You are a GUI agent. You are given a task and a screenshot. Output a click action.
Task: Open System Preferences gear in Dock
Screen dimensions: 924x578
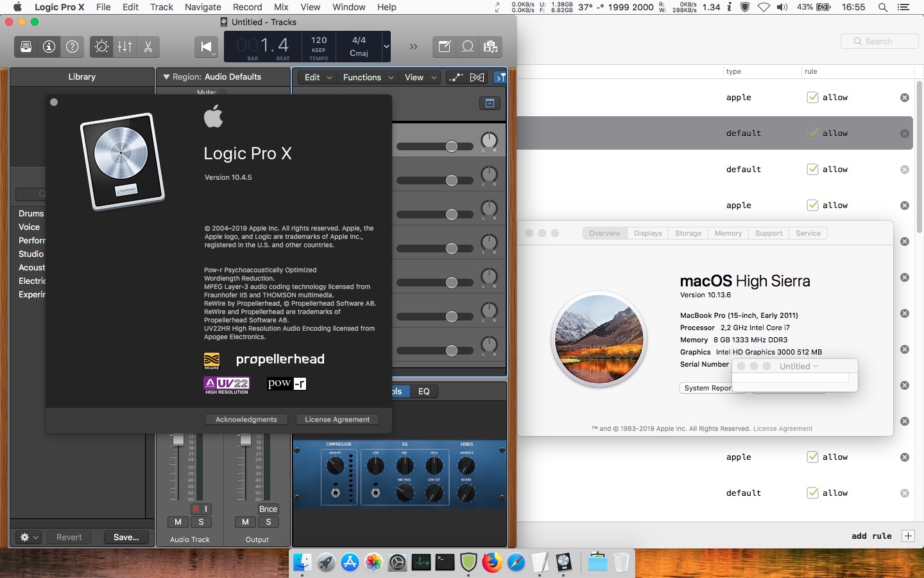(x=397, y=563)
